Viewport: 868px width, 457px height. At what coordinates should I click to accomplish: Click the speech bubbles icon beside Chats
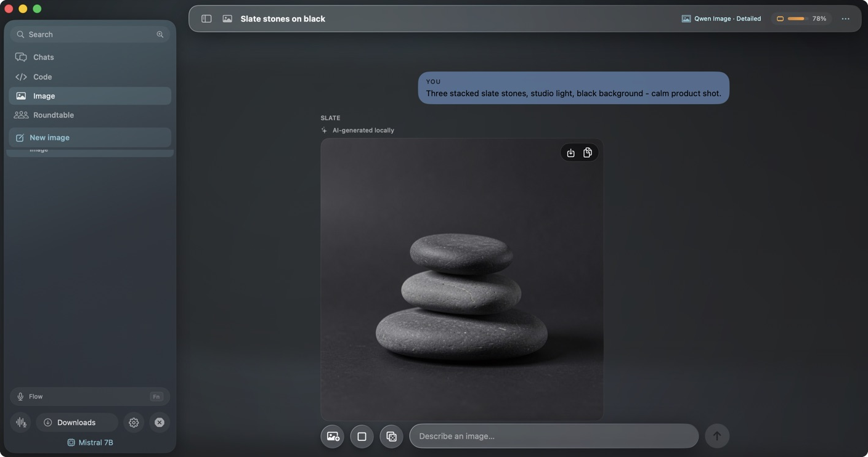pyautogui.click(x=21, y=57)
